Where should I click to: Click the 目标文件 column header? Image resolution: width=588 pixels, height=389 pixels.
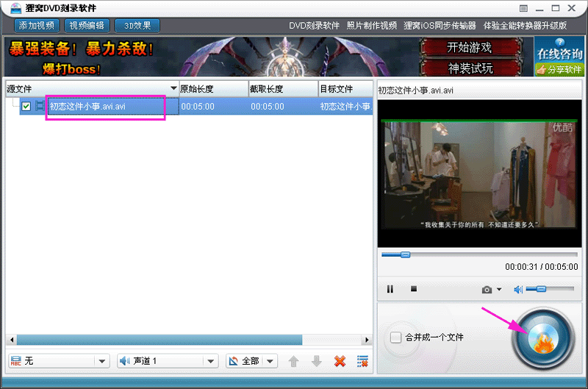(x=345, y=89)
